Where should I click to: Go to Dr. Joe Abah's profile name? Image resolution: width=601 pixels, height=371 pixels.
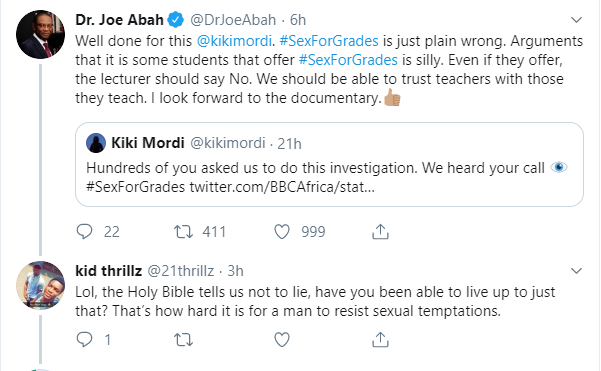(119, 20)
